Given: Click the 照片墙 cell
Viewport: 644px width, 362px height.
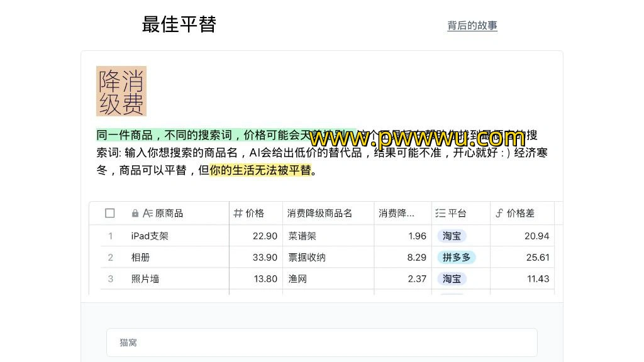Looking at the screenshot, I should click(177, 278).
